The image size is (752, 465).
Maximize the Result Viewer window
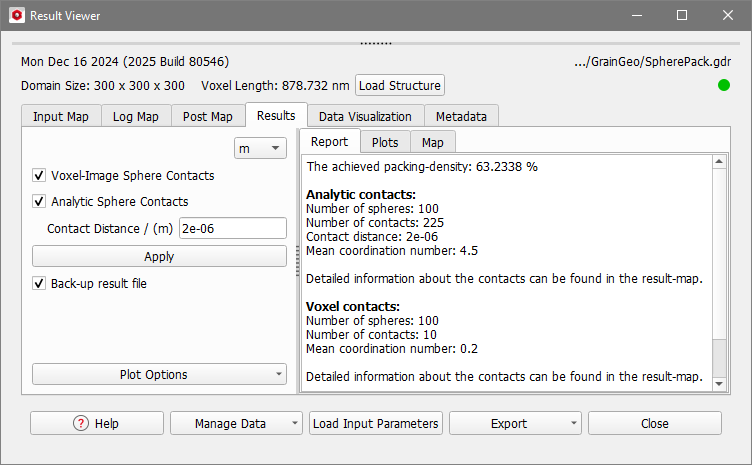(x=682, y=15)
